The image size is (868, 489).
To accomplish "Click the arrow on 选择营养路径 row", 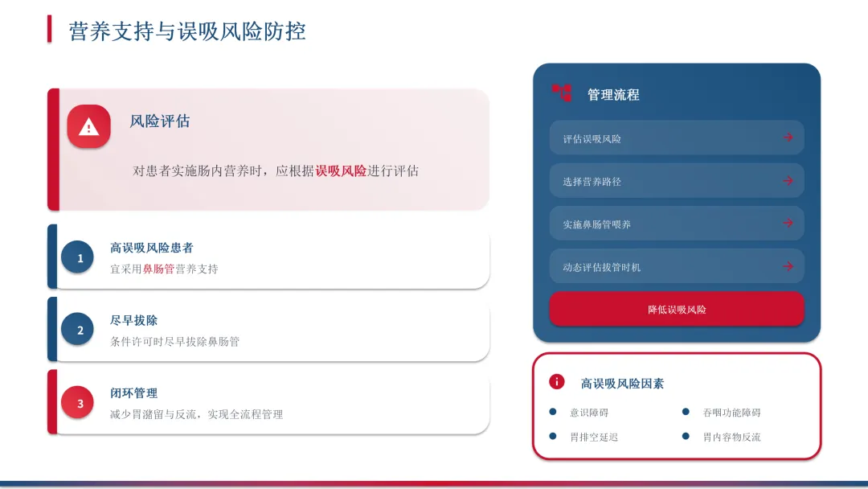I will click(788, 180).
